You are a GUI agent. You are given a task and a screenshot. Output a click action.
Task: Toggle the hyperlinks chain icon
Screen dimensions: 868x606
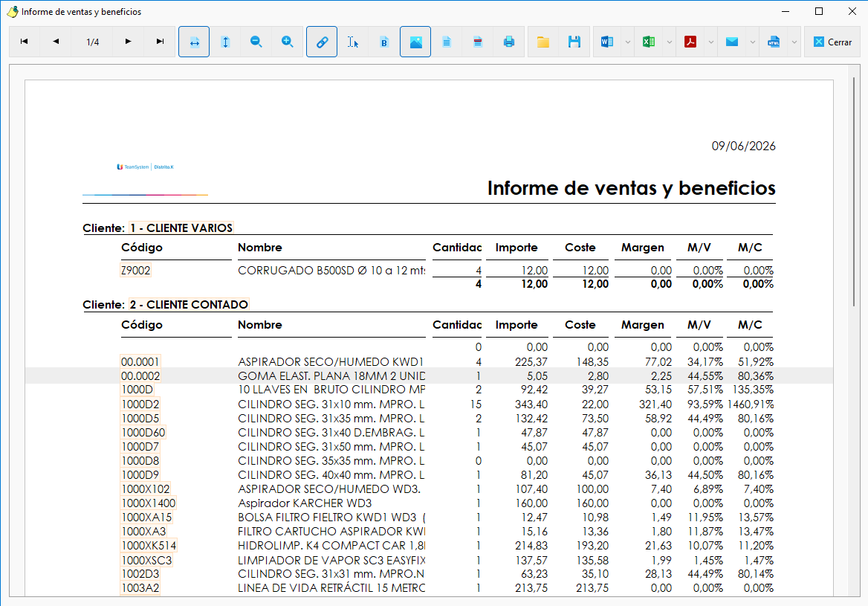(322, 42)
